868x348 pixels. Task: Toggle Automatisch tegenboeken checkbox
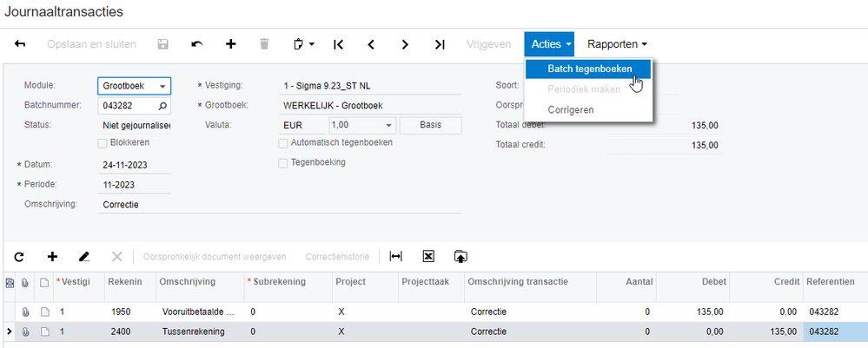pos(283,143)
